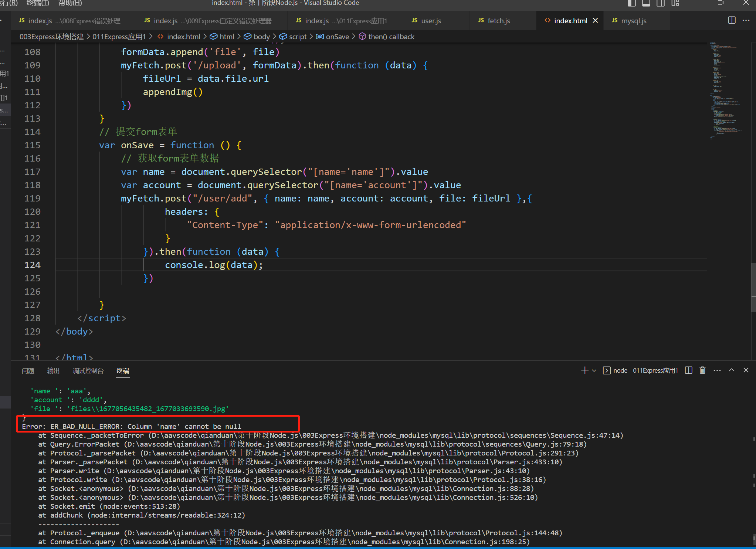
Task: Maximize the panel with chevron up
Action: click(x=732, y=370)
